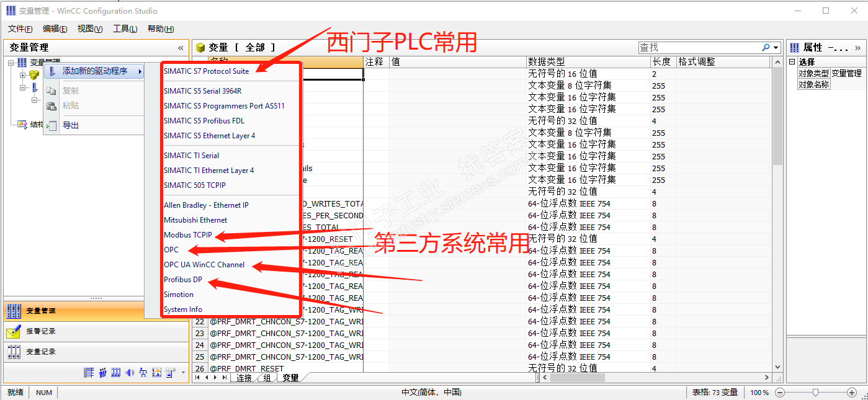Click the 属性 panel header icon
Screen dimensions: 868x400
click(x=794, y=47)
